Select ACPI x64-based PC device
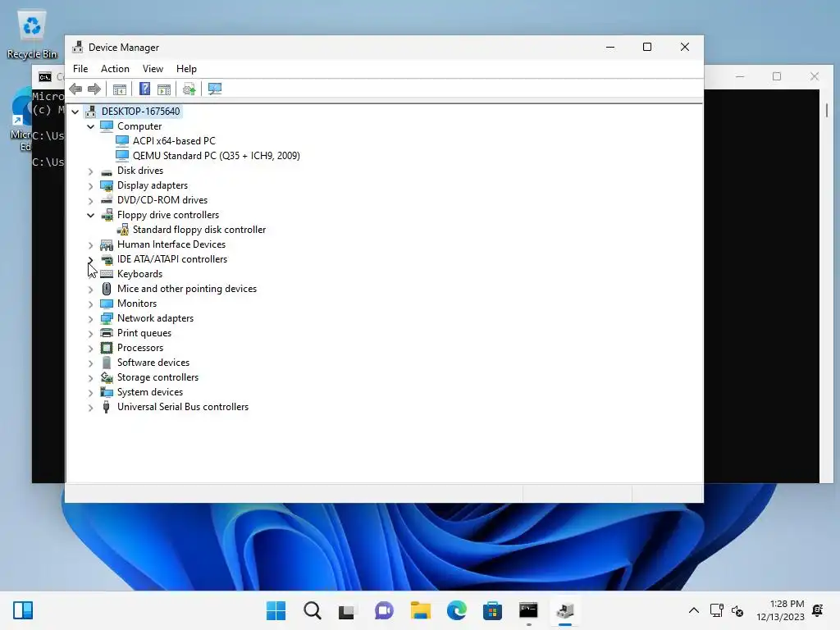The height and width of the screenshot is (630, 840). coord(174,141)
